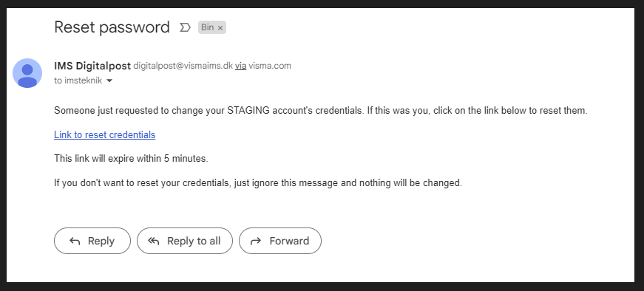Viewport: 644px width, 291px height.
Task: Click the Reply button
Action: tap(92, 241)
